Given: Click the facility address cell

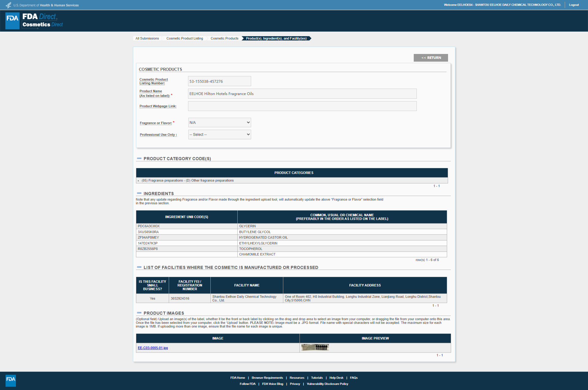Looking at the screenshot, I should coord(365,298).
